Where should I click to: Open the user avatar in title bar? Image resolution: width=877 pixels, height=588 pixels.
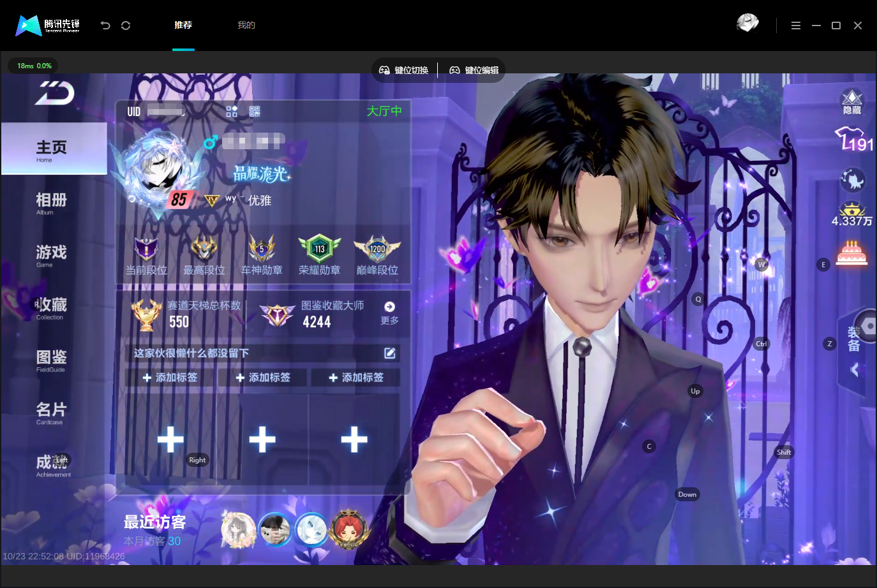pos(747,24)
